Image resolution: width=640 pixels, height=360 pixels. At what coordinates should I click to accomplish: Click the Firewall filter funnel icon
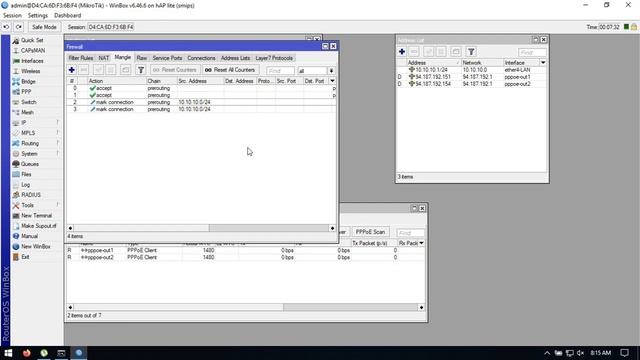[141, 70]
